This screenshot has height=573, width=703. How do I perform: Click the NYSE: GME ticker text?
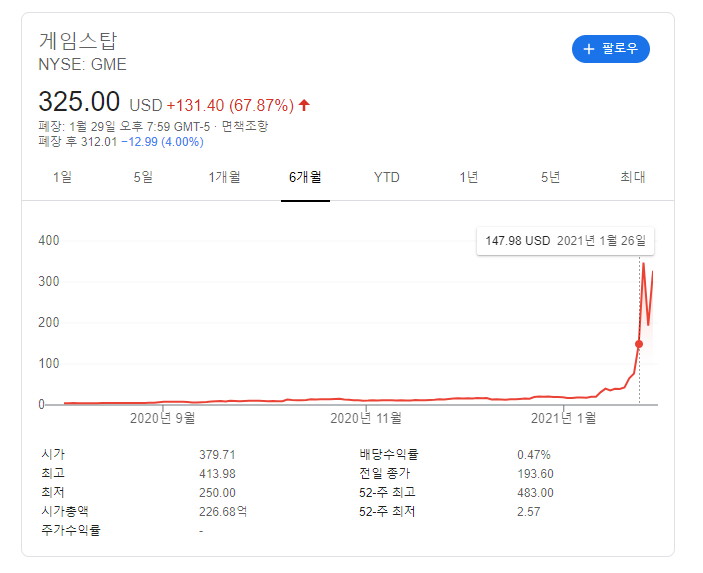(x=82, y=65)
